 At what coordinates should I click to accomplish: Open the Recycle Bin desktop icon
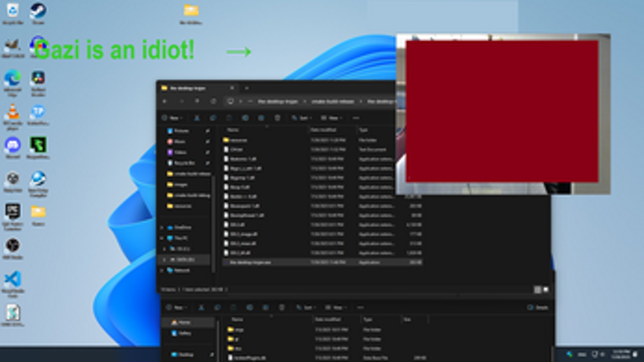[13, 13]
